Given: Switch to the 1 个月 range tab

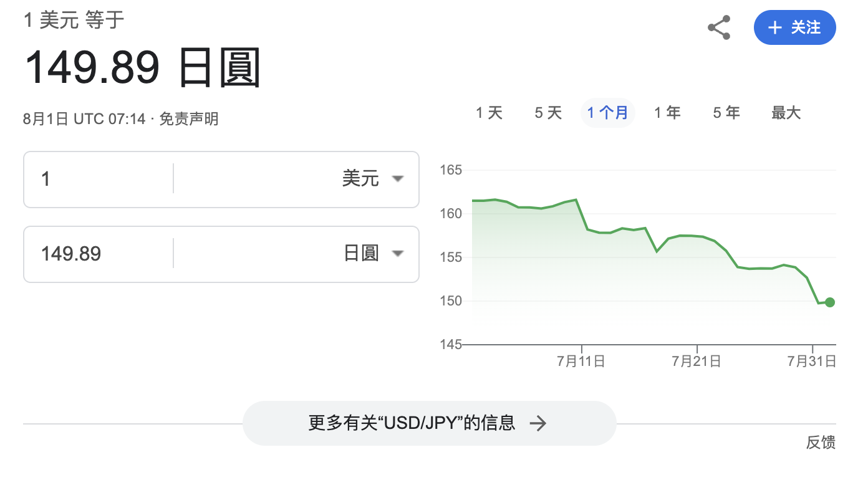Looking at the screenshot, I should click(607, 113).
